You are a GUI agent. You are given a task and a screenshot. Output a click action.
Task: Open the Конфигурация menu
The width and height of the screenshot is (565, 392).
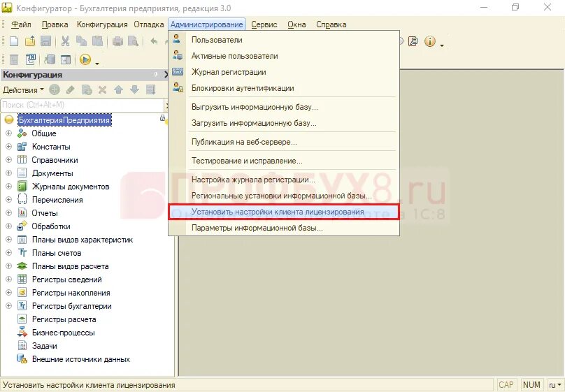[x=102, y=24]
